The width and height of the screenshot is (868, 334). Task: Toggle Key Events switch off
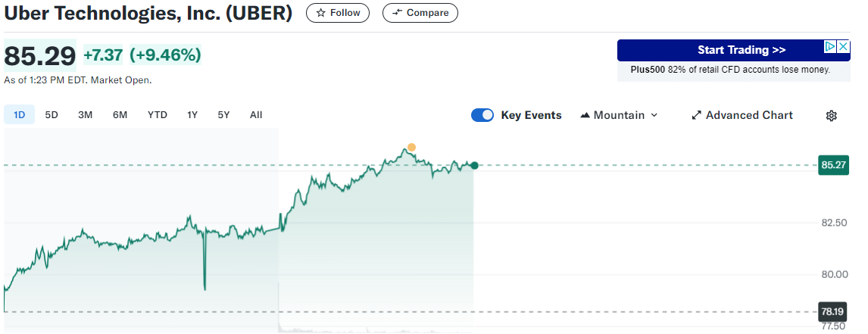482,115
